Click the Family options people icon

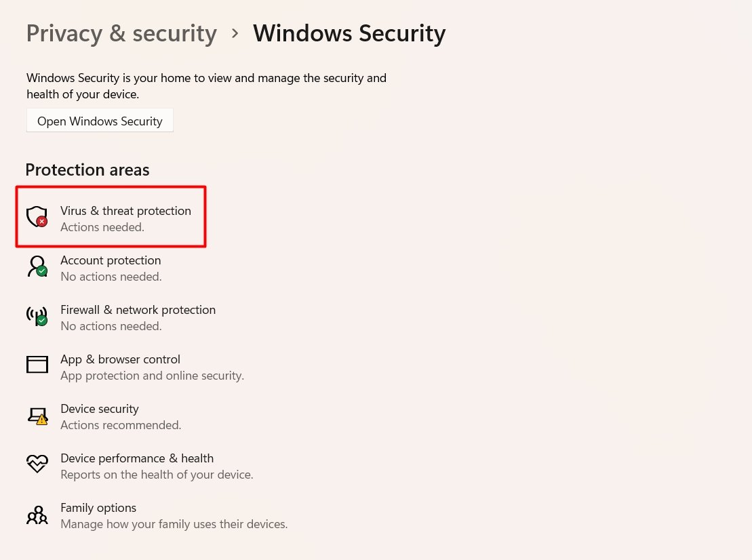click(x=37, y=515)
